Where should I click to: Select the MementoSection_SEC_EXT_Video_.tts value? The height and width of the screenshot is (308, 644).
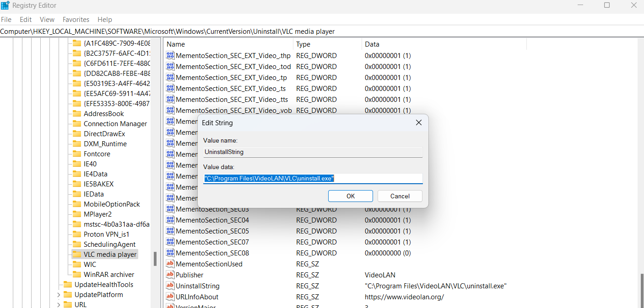click(x=232, y=100)
